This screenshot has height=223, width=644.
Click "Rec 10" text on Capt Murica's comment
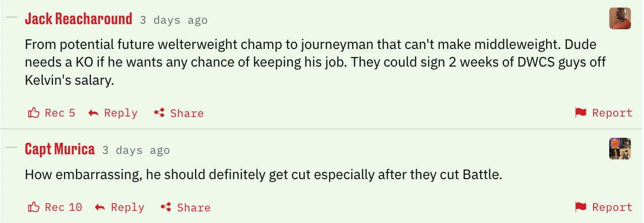coord(63,207)
